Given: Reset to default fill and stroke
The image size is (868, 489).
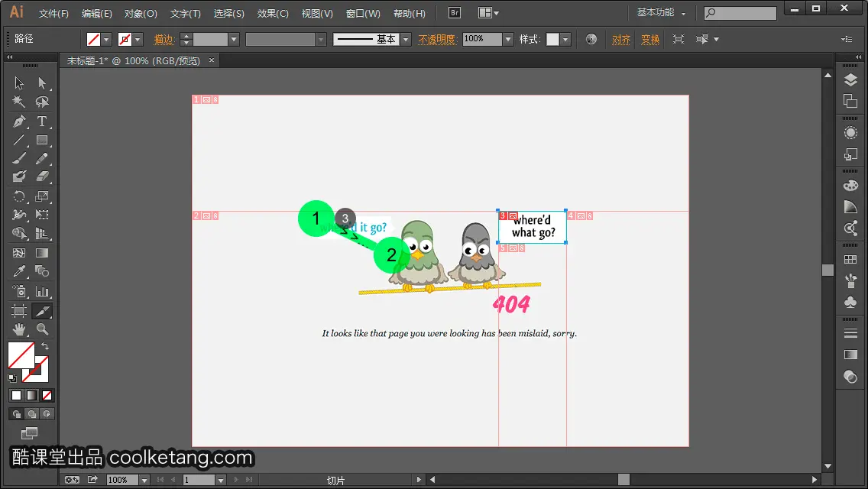Looking at the screenshot, I should pyautogui.click(x=12, y=378).
